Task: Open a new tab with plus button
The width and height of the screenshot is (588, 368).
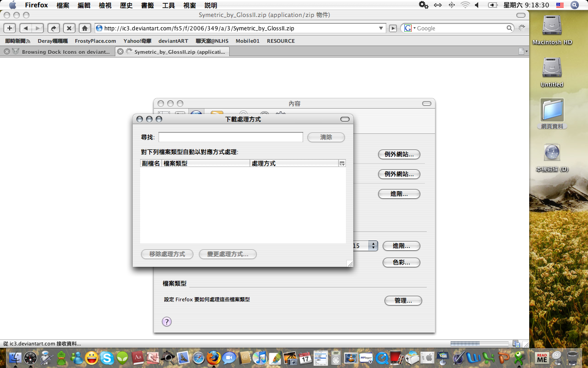Action: (x=10, y=28)
